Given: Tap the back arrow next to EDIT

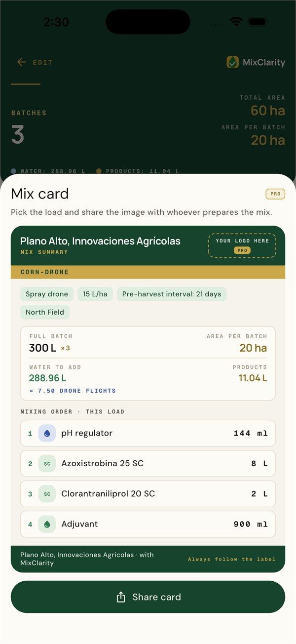Looking at the screenshot, I should click(21, 62).
